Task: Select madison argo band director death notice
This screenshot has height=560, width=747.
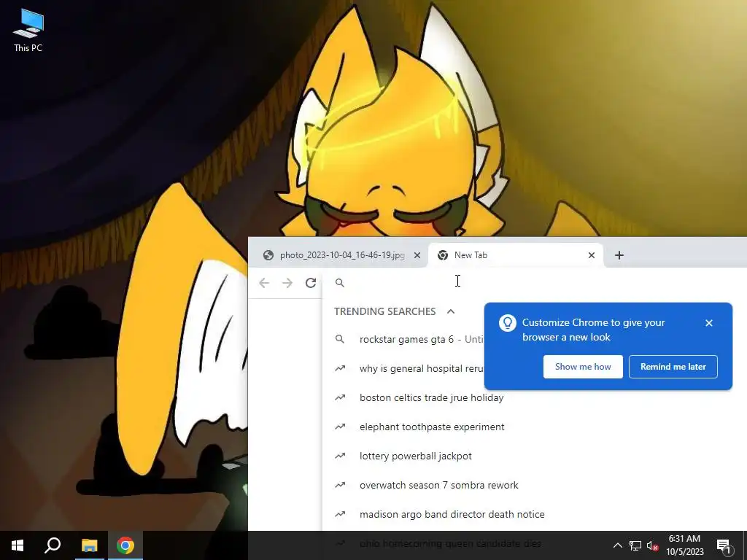Action: tap(535, 514)
